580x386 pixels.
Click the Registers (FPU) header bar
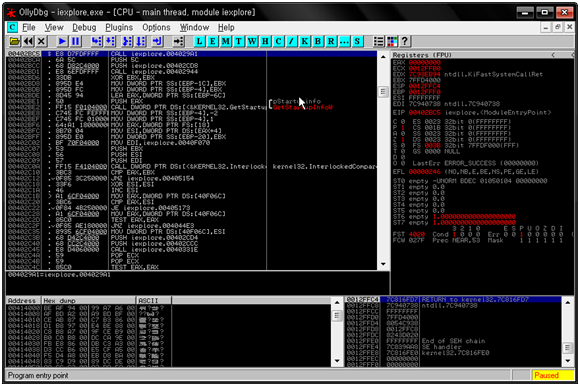pos(482,55)
